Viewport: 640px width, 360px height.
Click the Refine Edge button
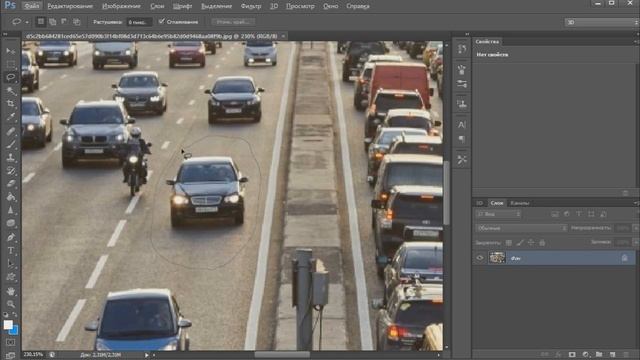233,22
